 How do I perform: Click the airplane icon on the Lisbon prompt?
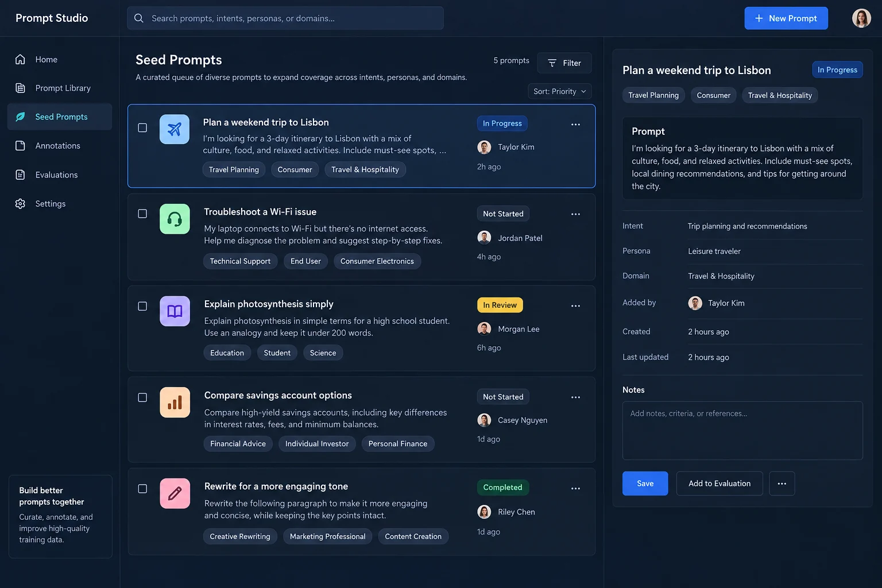click(x=175, y=129)
